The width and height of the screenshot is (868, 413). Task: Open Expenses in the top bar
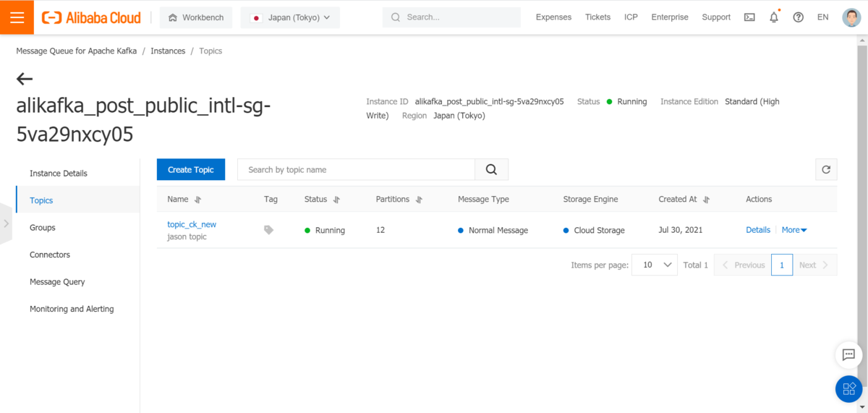[x=553, y=17]
